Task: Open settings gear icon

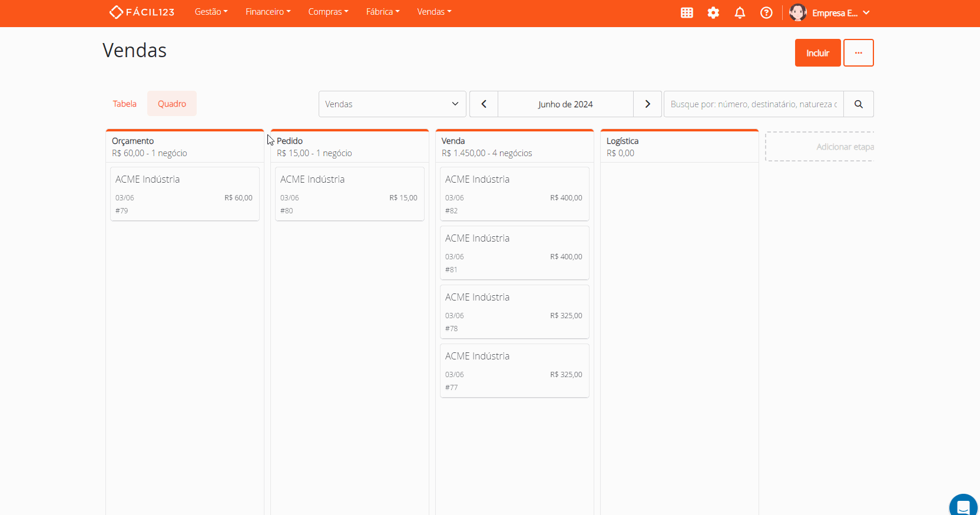Action: pos(713,13)
